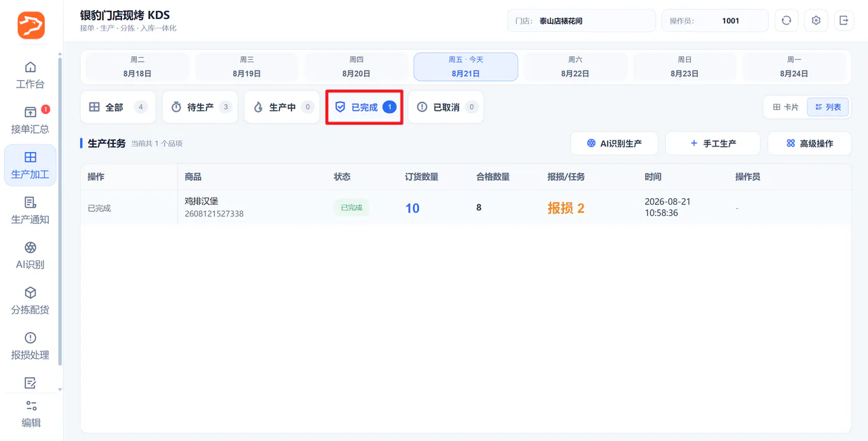Viewport: 868px width, 441px height.
Task: Select the 周三 8月19日 date tab
Action: click(247, 66)
